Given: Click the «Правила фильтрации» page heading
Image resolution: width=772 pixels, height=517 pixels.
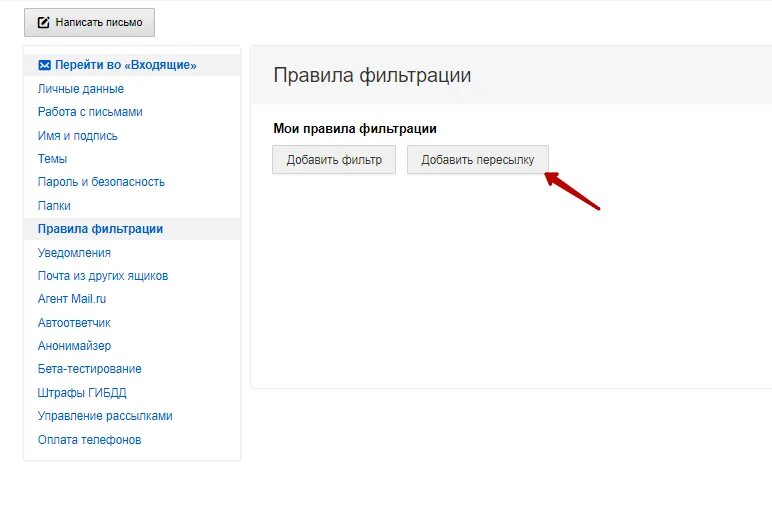Looking at the screenshot, I should pyautogui.click(x=372, y=75).
